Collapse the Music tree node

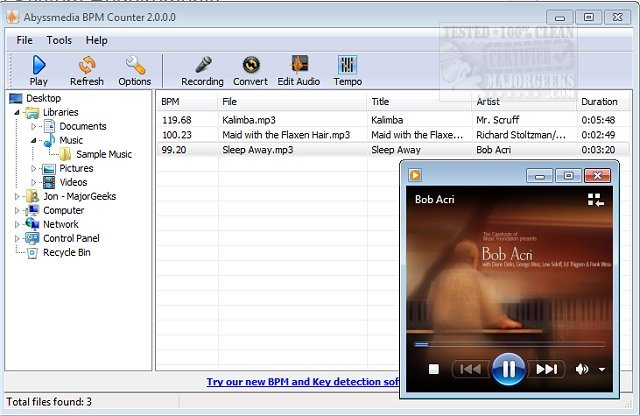point(33,140)
